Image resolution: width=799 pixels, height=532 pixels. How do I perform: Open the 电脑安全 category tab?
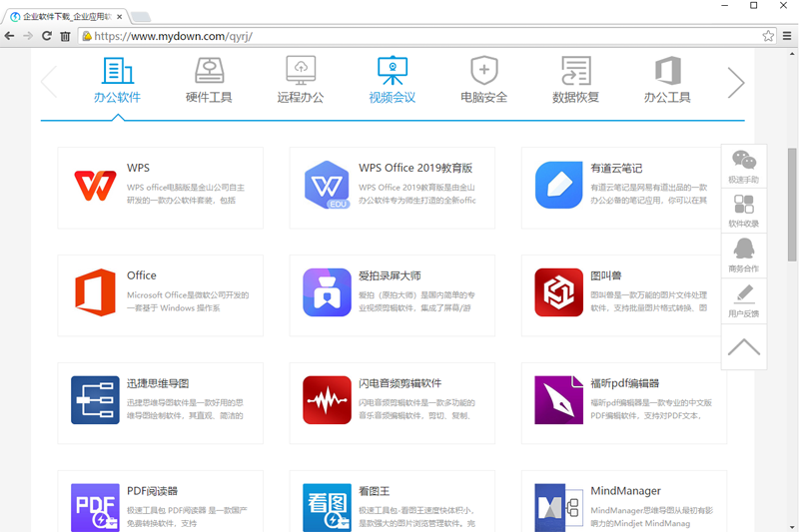point(483,81)
